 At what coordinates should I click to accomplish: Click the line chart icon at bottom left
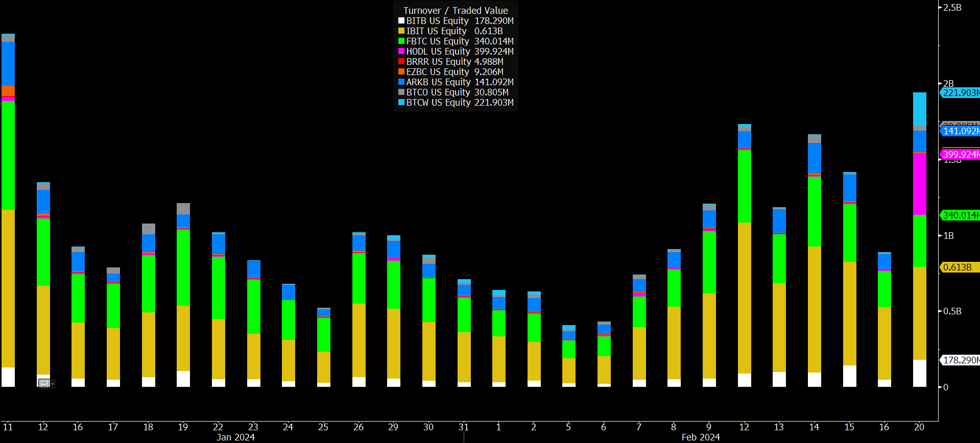[x=44, y=384]
